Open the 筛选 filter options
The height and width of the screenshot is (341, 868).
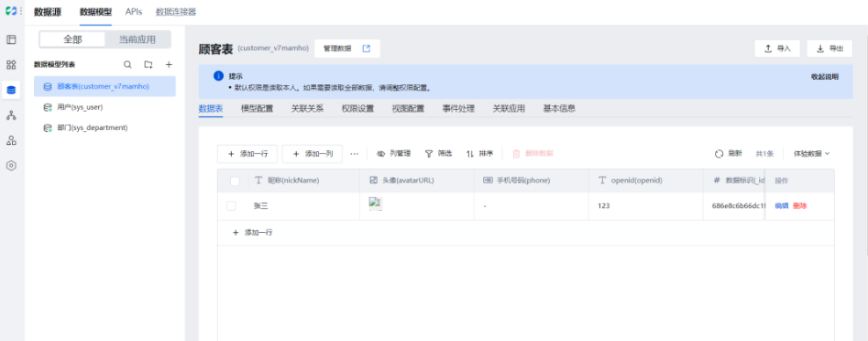(438, 153)
